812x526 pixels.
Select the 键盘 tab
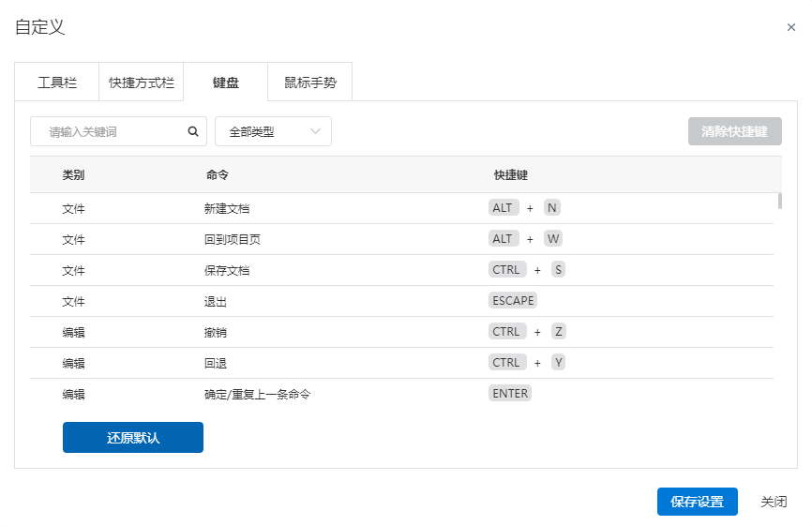(226, 83)
